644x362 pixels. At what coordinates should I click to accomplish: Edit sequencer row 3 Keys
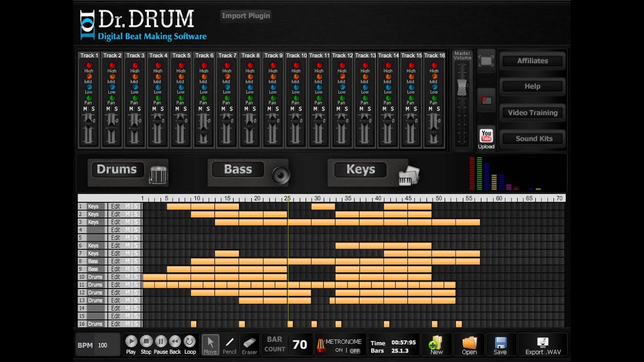click(x=116, y=222)
